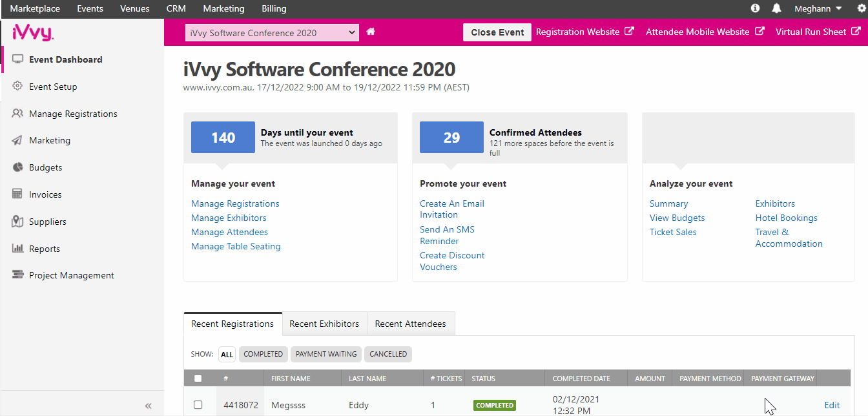Click Create An Email Invitation link
868x416 pixels.
click(452, 209)
